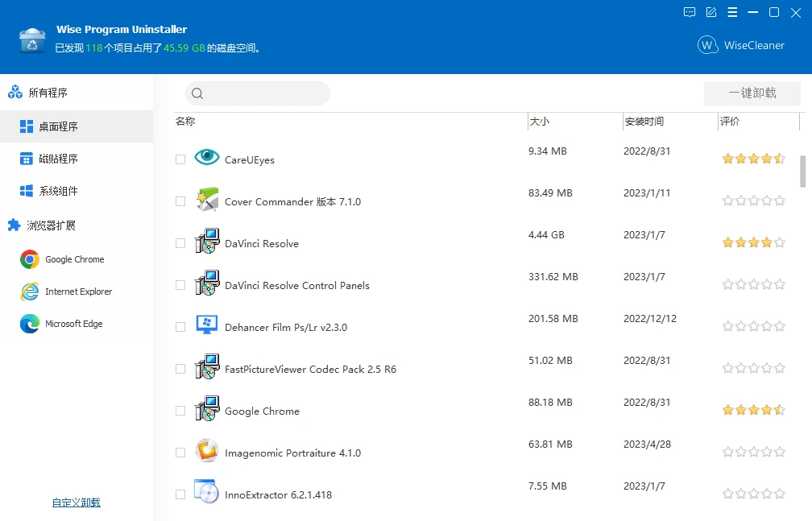Open the feedback speech-bubble icon in titlebar
Screen dimensions: 812x521
tap(690, 12)
